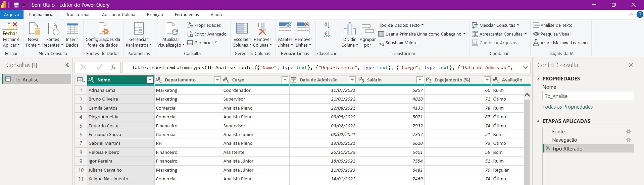644x185 pixels.
Task: Open Gerenciar Parâmetros icon
Action: pos(139,29)
